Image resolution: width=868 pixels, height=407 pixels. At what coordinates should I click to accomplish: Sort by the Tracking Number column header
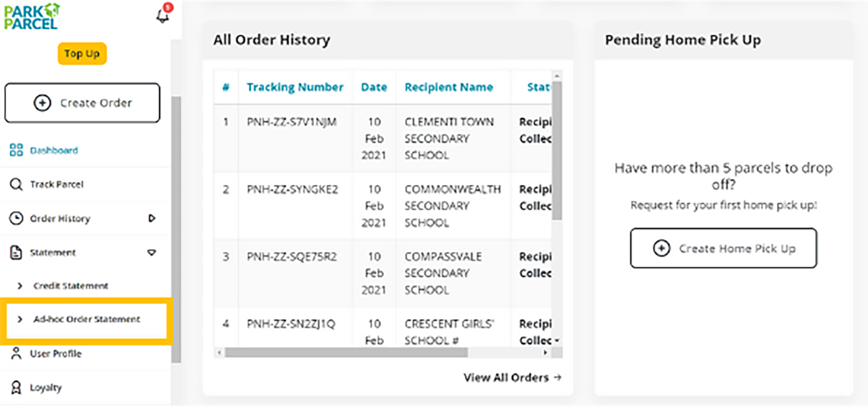tap(295, 87)
